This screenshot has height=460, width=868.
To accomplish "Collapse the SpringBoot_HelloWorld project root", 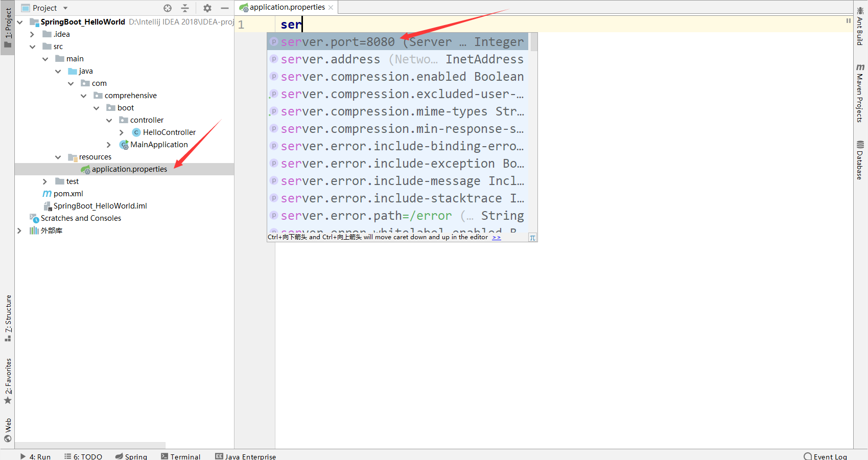I will click(20, 22).
